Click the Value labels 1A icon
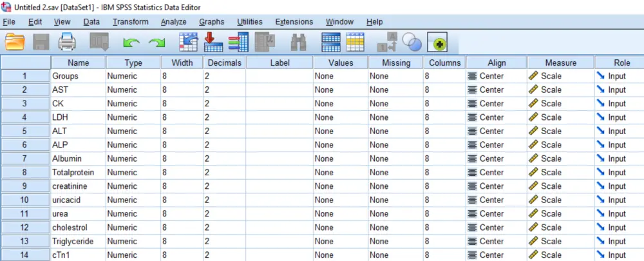This screenshot has height=261, width=644. 387,42
